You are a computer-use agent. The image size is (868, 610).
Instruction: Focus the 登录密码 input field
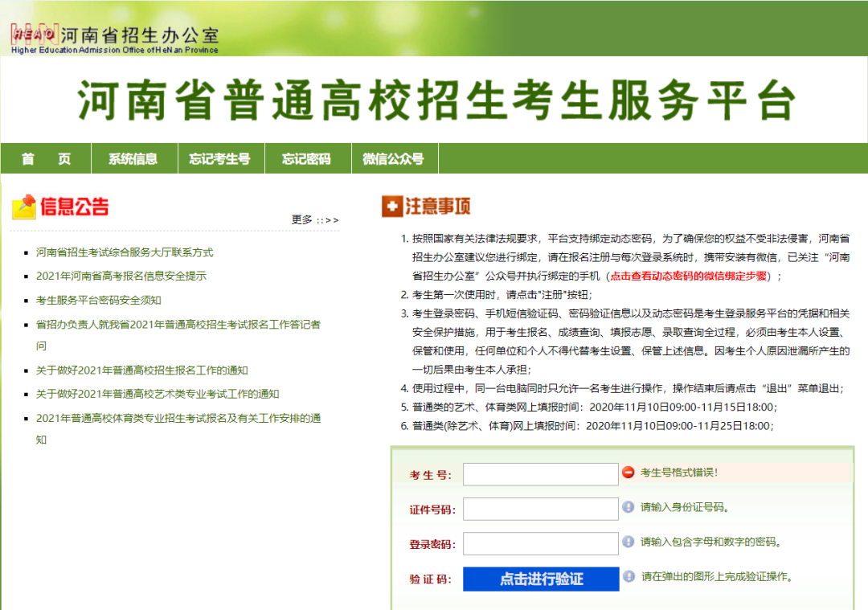point(540,543)
